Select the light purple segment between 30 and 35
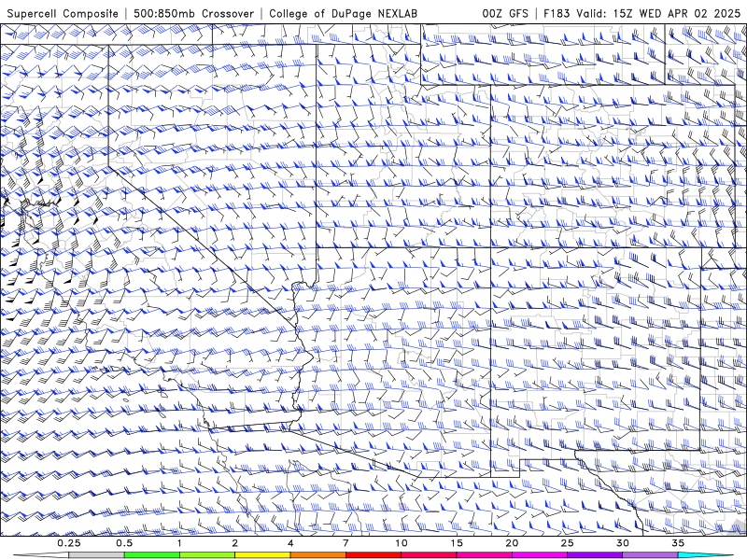 coord(650,555)
